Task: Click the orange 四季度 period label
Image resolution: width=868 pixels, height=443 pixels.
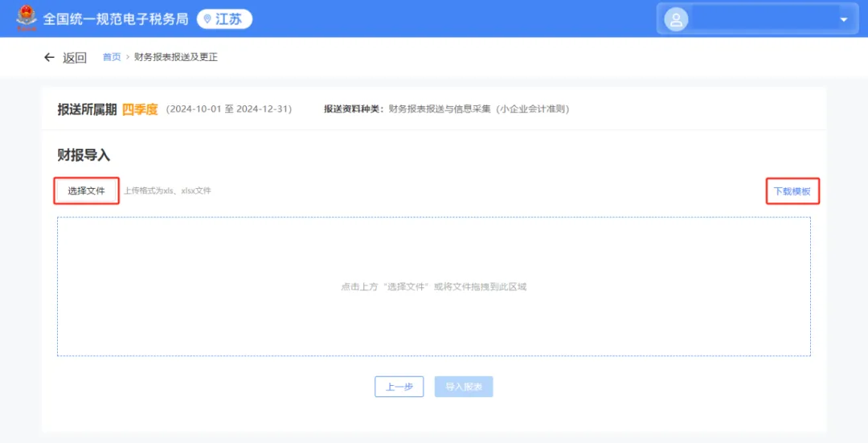Action: [x=140, y=109]
